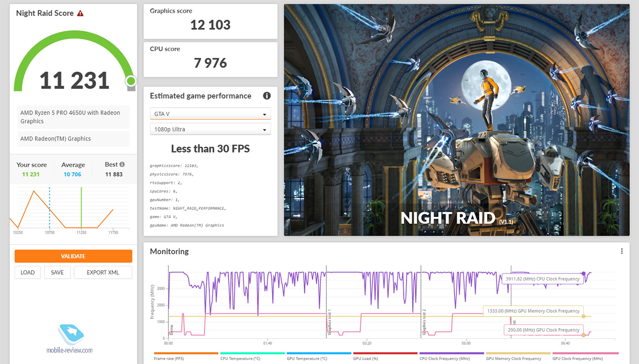Toggle GPU Load (%) legend series

click(385, 356)
